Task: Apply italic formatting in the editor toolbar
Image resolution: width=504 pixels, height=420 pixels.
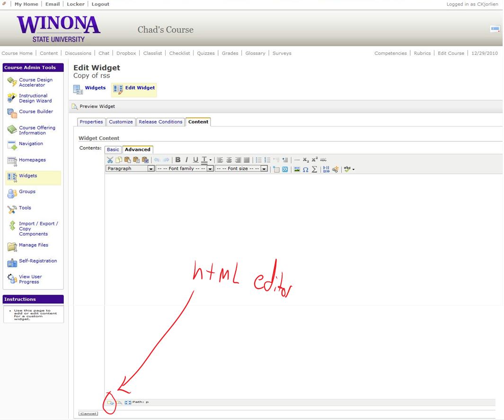Action: pyautogui.click(x=186, y=160)
